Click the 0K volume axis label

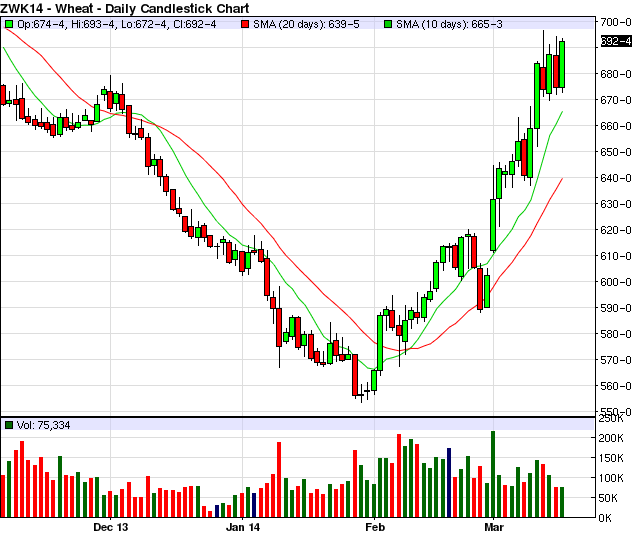[x=605, y=518]
